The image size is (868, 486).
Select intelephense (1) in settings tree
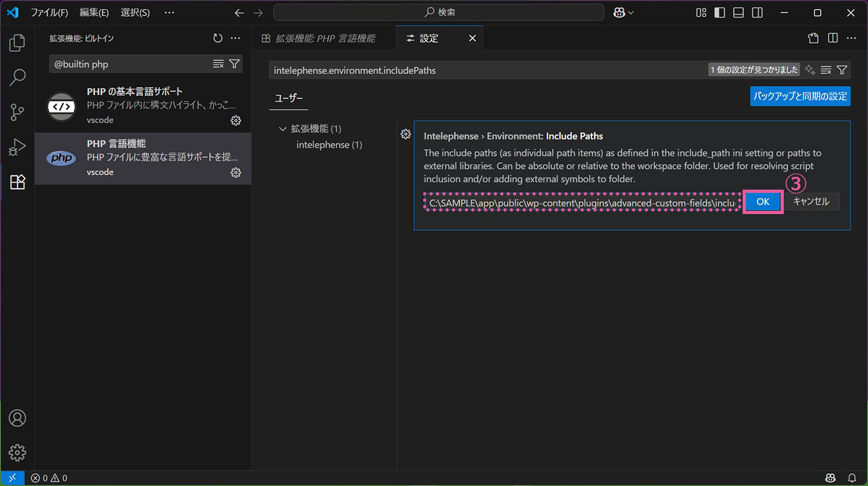coord(329,145)
